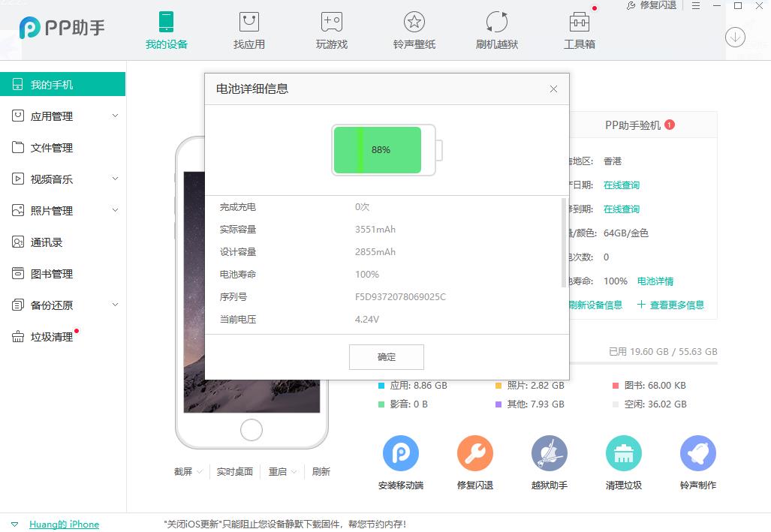Image resolution: width=771 pixels, height=532 pixels.
Task: Open 文件管理 in sidebar
Action: tap(52, 148)
